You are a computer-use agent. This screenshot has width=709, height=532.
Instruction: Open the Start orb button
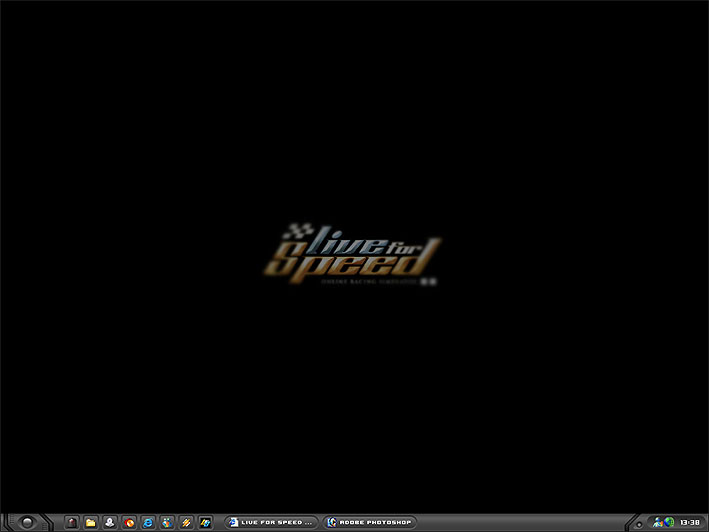(x=27, y=523)
